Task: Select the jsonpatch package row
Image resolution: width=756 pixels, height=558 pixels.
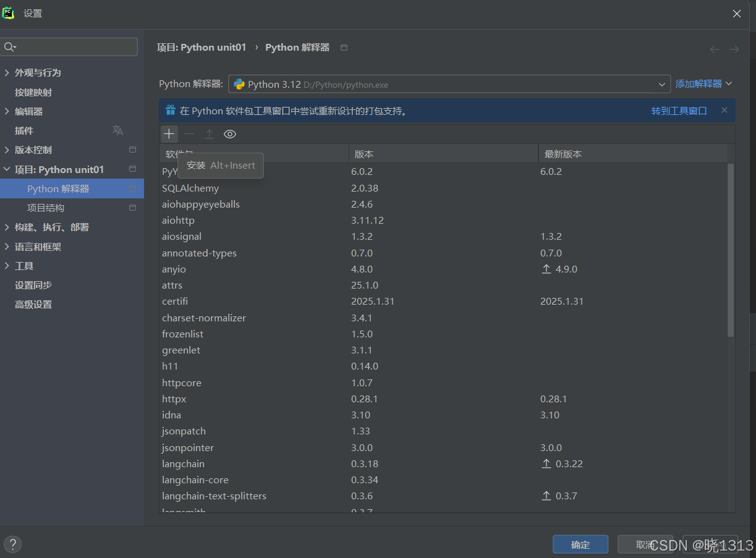Action: tap(443, 431)
